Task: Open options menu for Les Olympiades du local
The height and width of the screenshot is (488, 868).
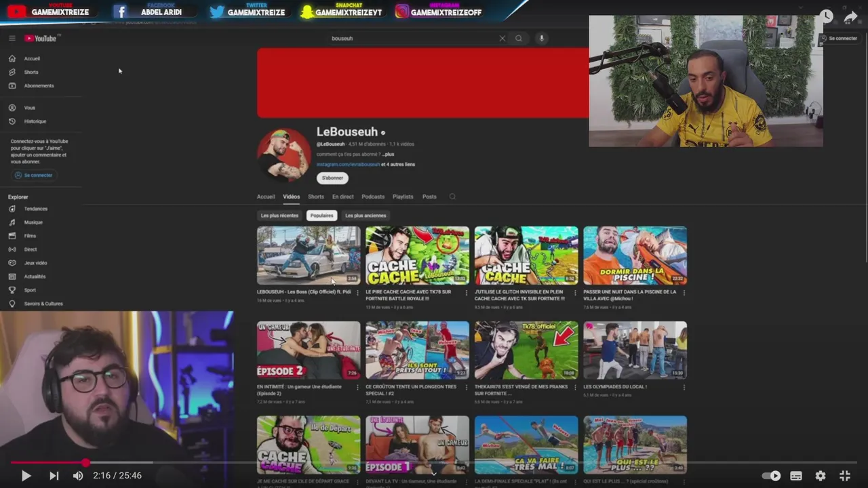Action: coord(684,388)
